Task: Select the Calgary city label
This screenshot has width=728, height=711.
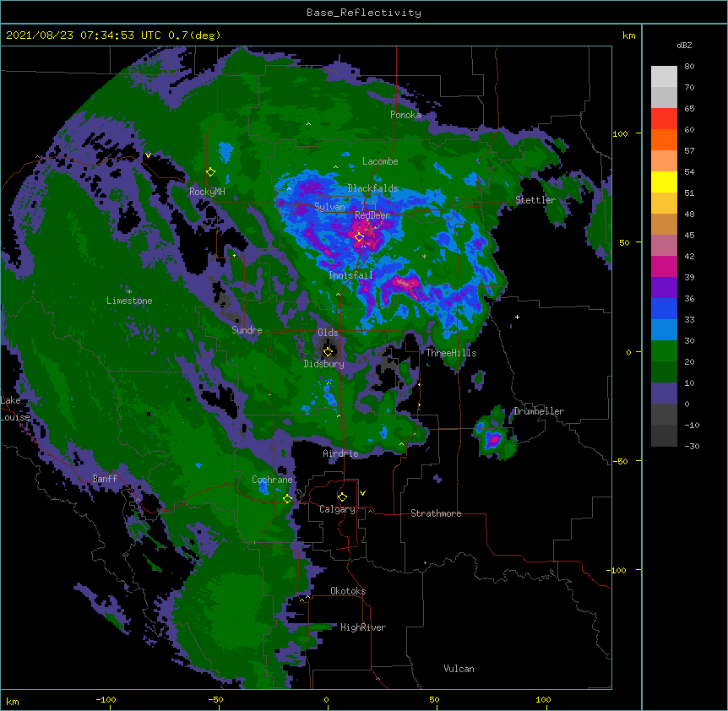Action: click(x=337, y=509)
